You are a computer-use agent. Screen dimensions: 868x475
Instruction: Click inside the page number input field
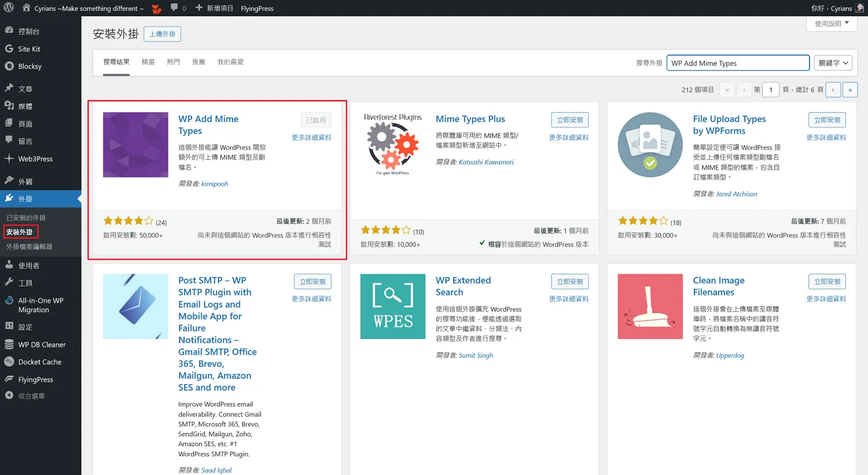[x=770, y=90]
